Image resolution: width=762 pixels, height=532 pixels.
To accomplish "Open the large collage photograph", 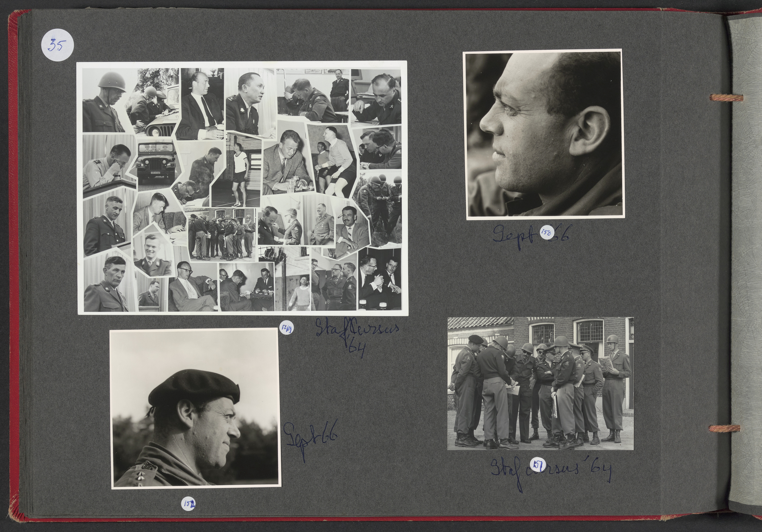I will click(242, 188).
